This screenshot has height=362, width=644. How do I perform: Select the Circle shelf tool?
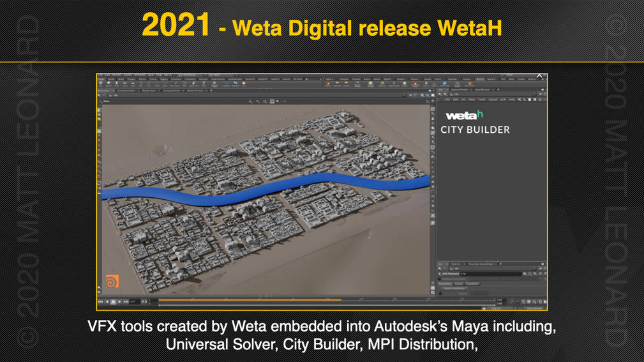click(x=157, y=84)
